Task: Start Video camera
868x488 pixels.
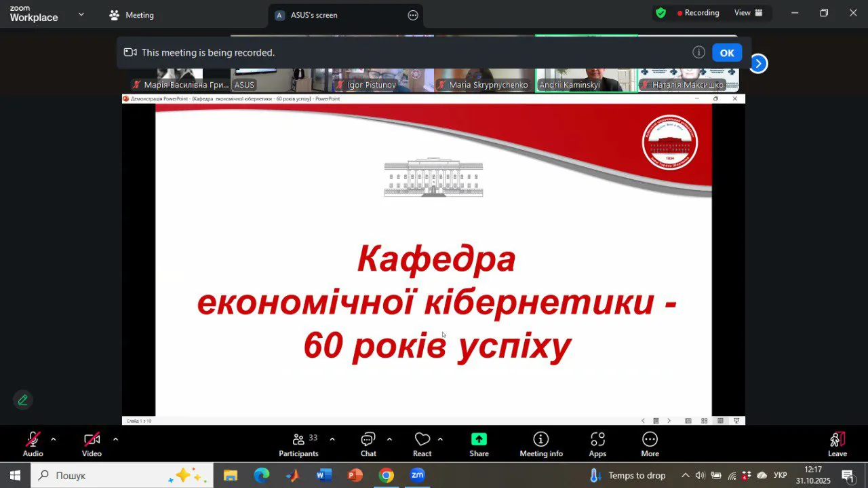Action: (92, 445)
